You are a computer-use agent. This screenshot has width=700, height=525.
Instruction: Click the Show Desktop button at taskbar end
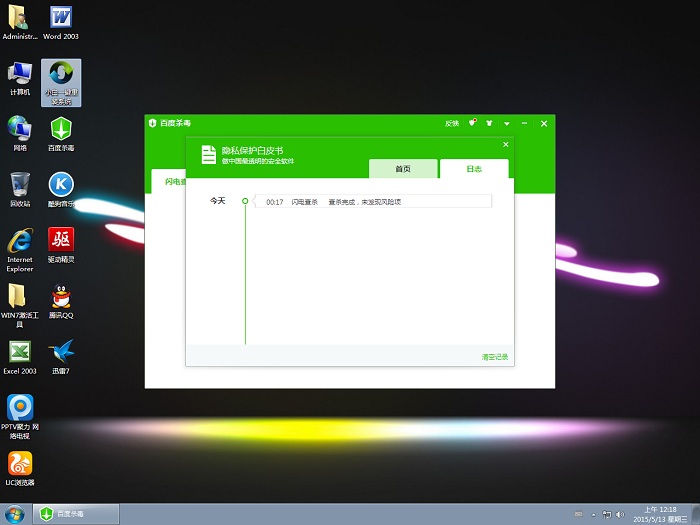click(696, 514)
